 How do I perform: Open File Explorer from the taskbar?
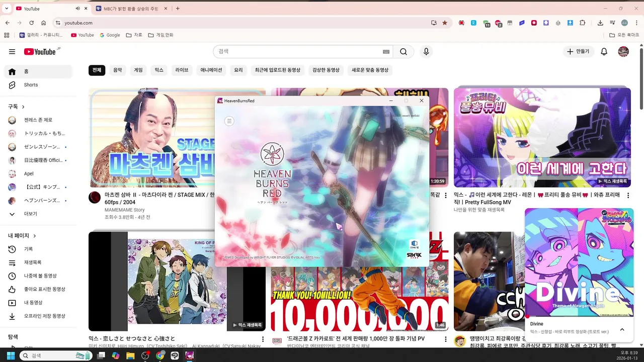click(x=130, y=355)
